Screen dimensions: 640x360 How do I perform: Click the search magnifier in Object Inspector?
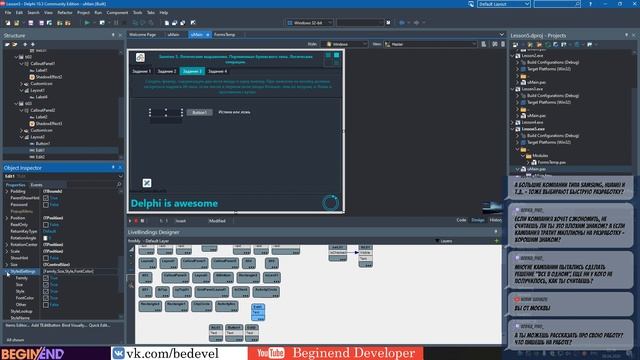click(x=119, y=185)
